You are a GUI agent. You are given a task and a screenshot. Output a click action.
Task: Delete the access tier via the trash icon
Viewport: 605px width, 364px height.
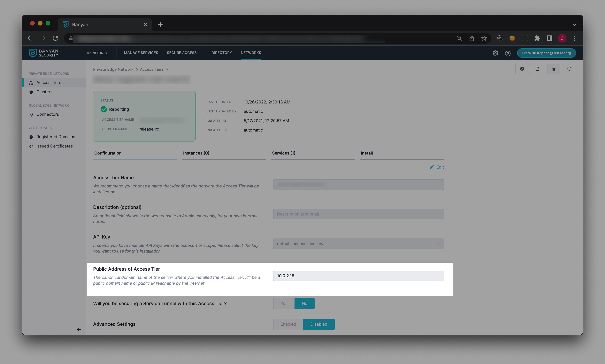click(x=554, y=69)
